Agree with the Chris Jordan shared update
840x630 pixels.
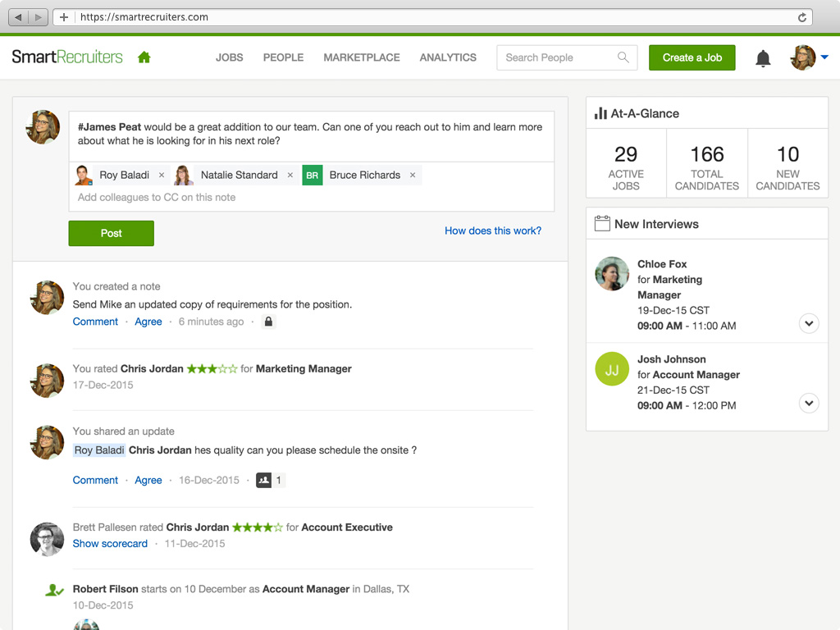pos(148,480)
